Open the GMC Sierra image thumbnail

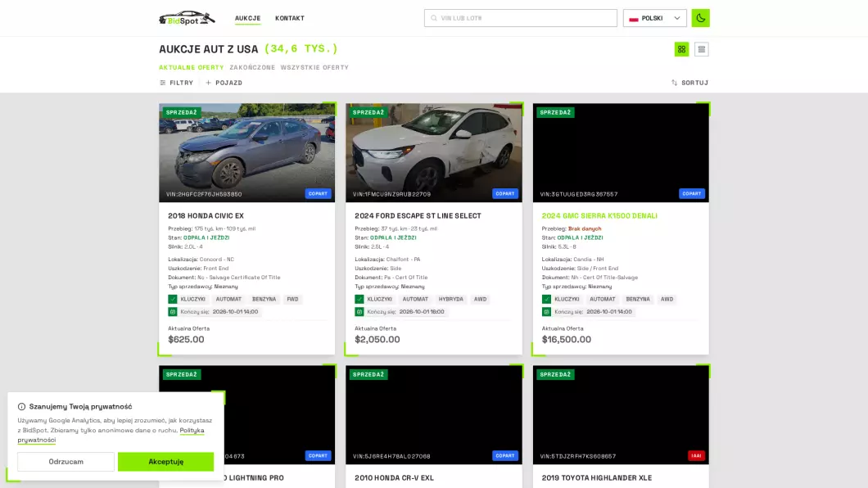621,153
